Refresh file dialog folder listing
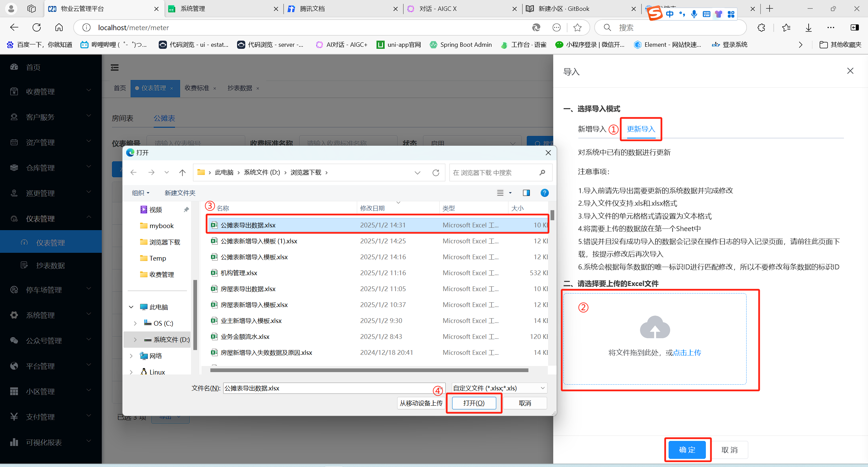The image size is (868, 467). coord(436,172)
